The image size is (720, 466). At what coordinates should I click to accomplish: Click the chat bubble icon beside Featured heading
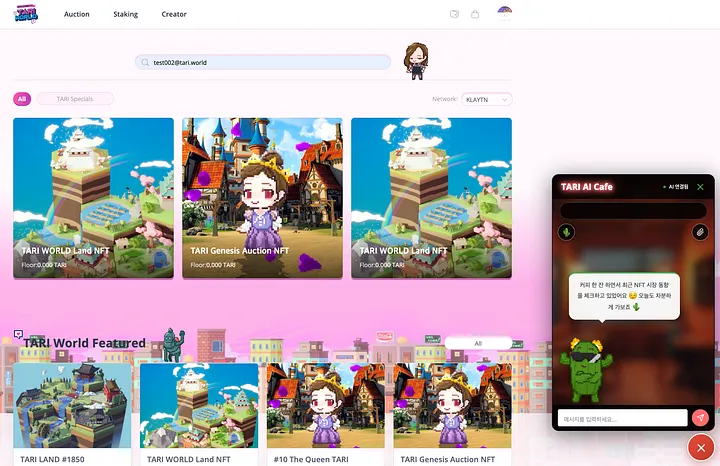[18, 334]
